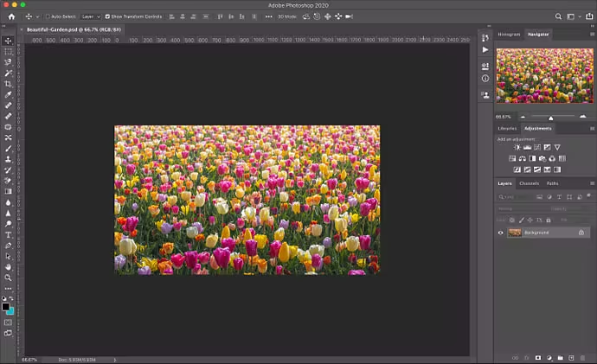Click the foreground color swatch
Screen dimensions: 597x364
5,306
